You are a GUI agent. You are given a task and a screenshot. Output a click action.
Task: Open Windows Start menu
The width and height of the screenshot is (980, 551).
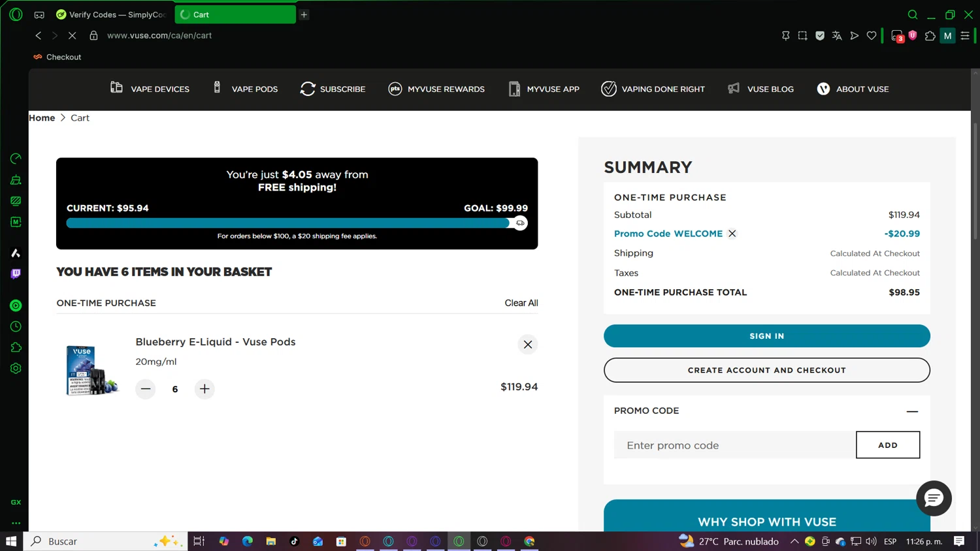(x=11, y=541)
